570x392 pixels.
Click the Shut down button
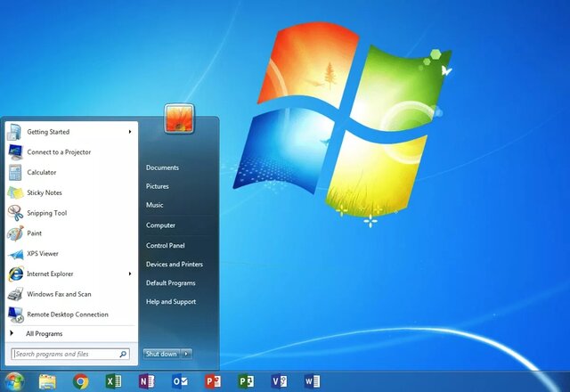click(x=162, y=354)
